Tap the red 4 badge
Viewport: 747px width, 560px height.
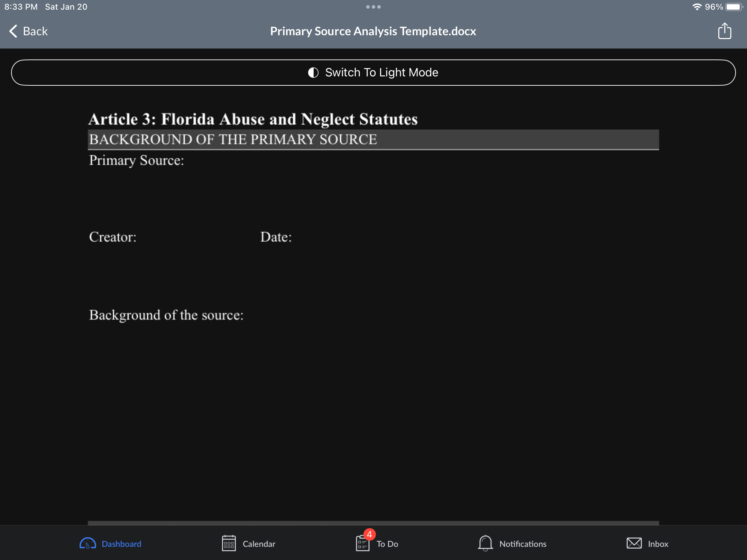pos(369,534)
